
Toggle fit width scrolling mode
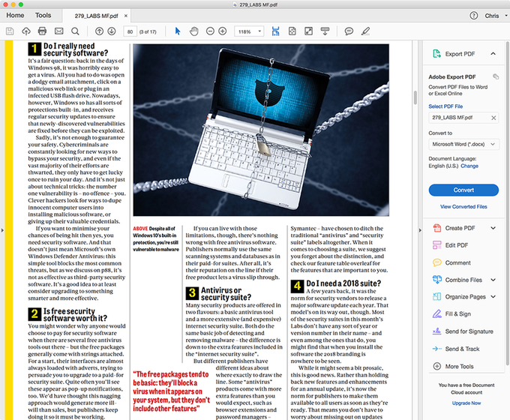[x=275, y=31]
